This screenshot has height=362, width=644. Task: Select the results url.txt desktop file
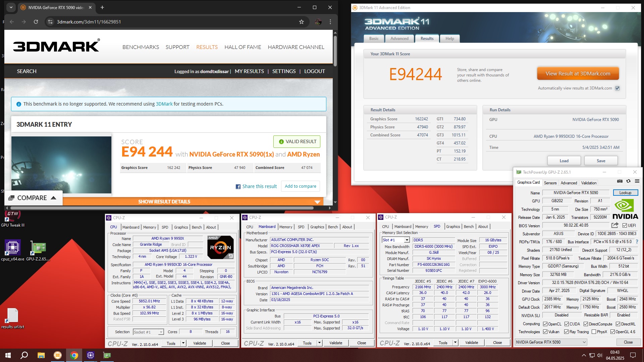[12, 318]
